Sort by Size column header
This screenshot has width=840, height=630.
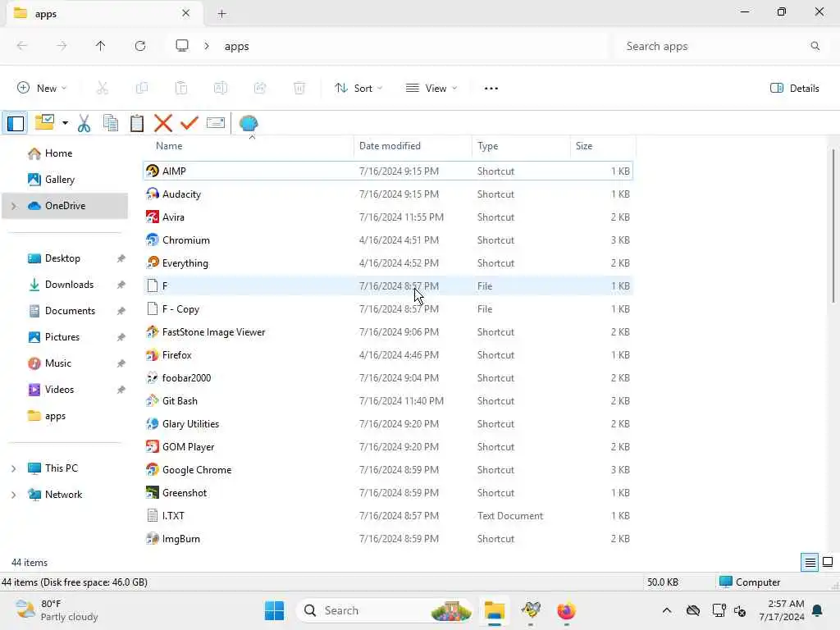pyautogui.click(x=603, y=146)
